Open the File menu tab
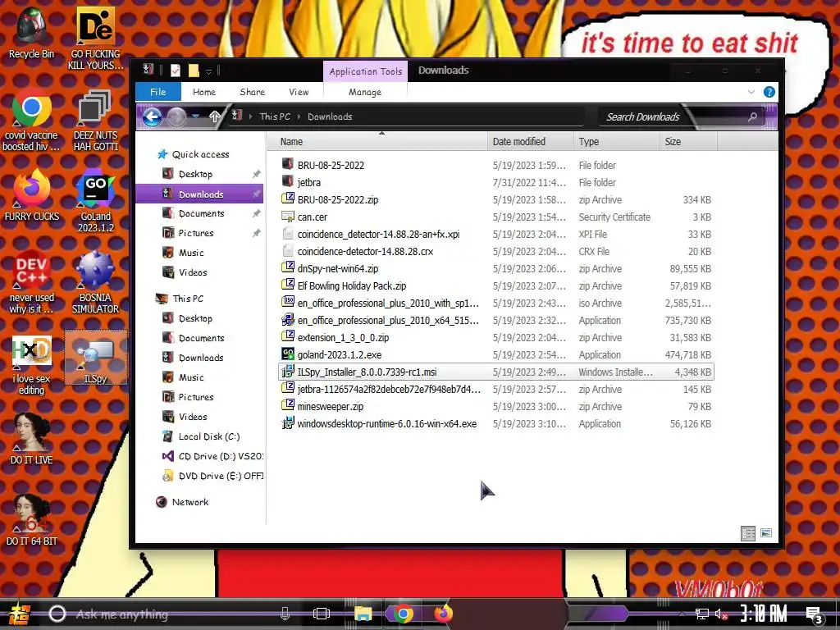The height and width of the screenshot is (630, 840). click(x=158, y=92)
